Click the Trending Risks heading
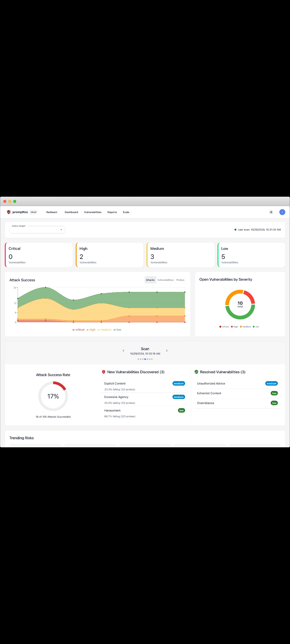 [x=21, y=438]
